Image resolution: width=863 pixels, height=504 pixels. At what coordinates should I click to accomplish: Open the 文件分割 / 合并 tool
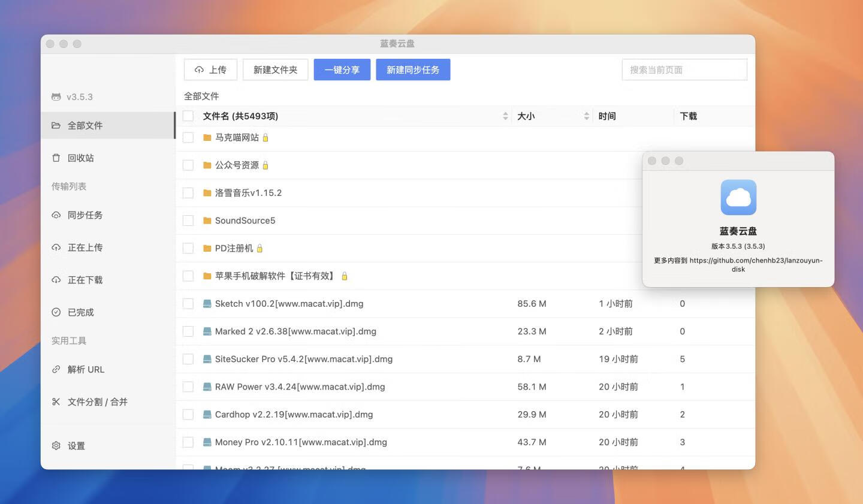pyautogui.click(x=108, y=402)
